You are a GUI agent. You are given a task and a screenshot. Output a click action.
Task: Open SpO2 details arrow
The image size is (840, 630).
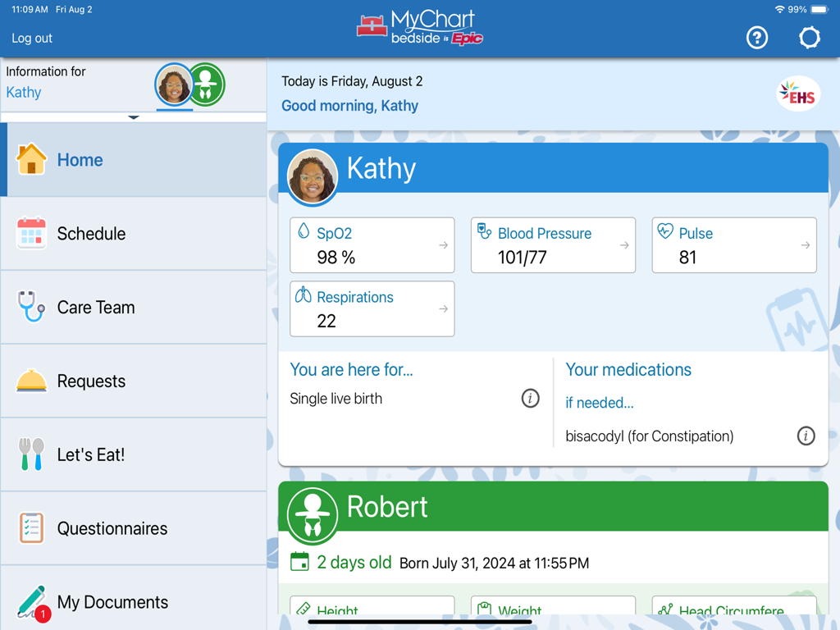click(444, 245)
